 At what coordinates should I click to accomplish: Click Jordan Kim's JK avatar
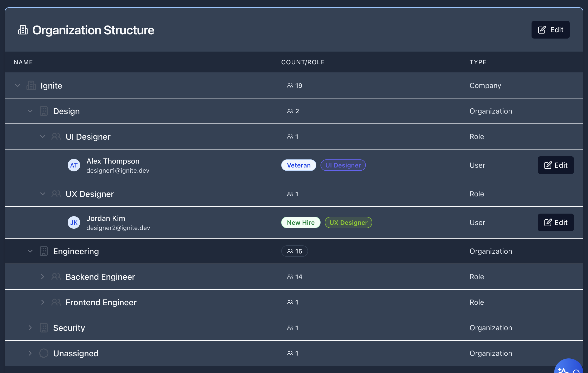click(74, 222)
